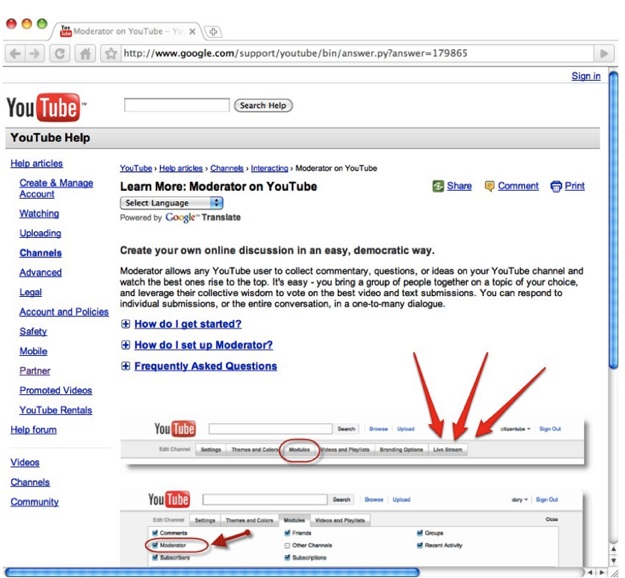Go to the Watching help section
Screen dimensions: 625x578
click(x=39, y=214)
